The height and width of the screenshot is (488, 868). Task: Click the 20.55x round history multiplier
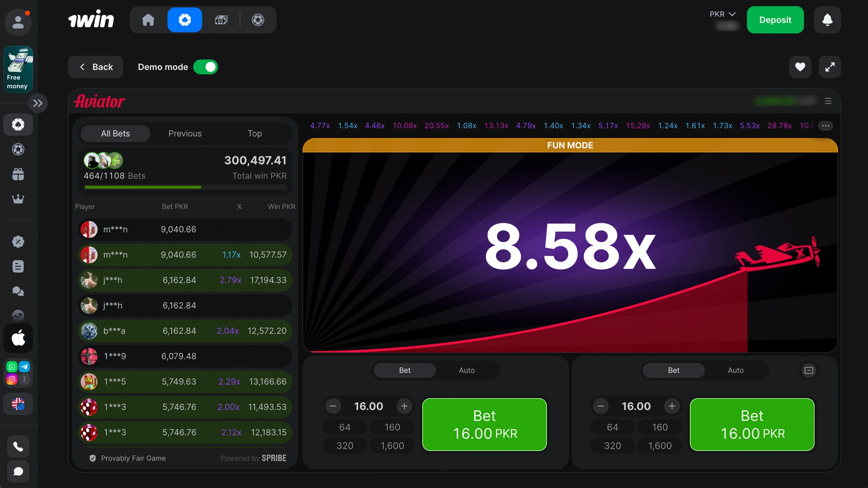pos(436,126)
